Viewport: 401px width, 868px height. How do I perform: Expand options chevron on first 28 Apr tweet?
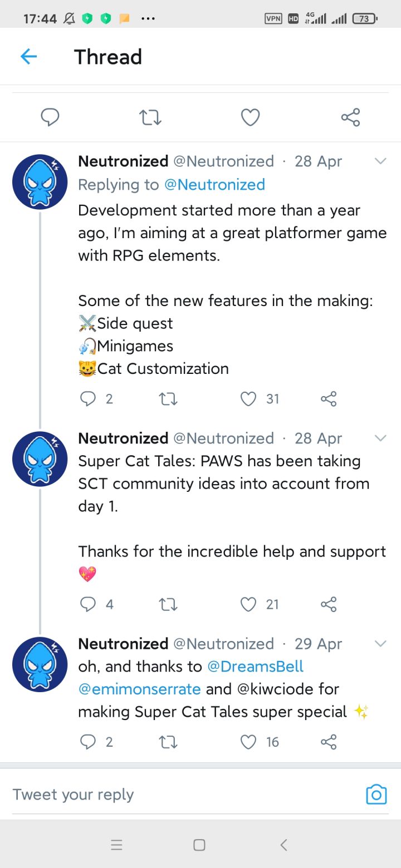pos(380,161)
